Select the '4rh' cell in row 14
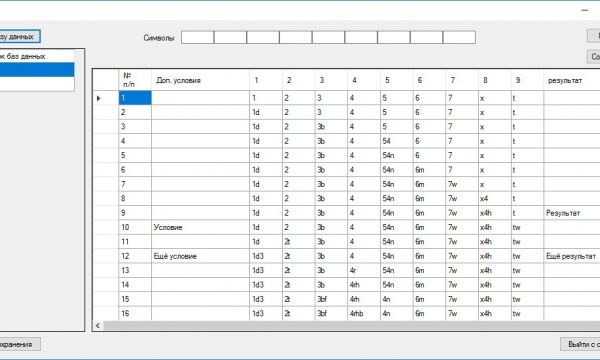The height and width of the screenshot is (360, 600). tap(364, 285)
